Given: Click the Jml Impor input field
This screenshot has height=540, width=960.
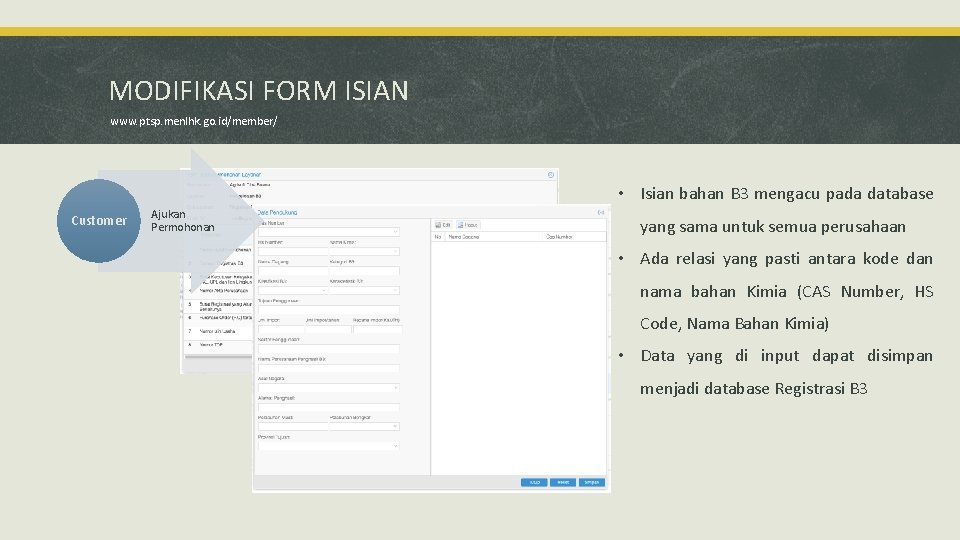Looking at the screenshot, I should pyautogui.click(x=280, y=329).
